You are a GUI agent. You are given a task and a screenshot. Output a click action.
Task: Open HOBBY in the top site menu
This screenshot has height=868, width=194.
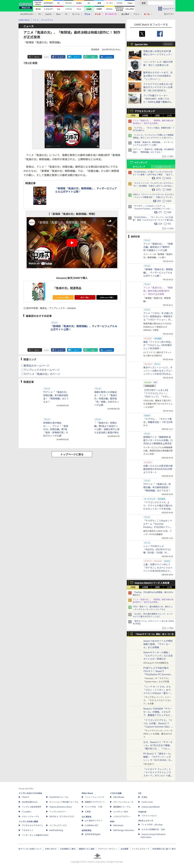[x=99, y=9]
